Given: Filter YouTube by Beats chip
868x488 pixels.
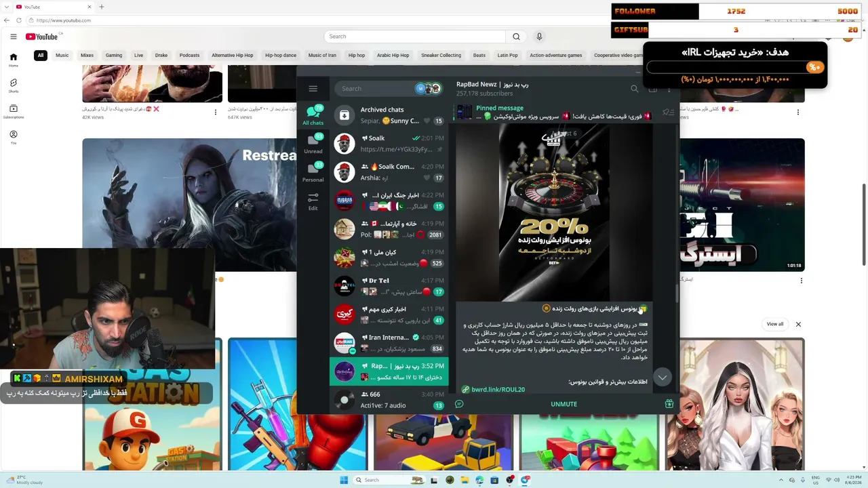Looking at the screenshot, I should point(479,56).
